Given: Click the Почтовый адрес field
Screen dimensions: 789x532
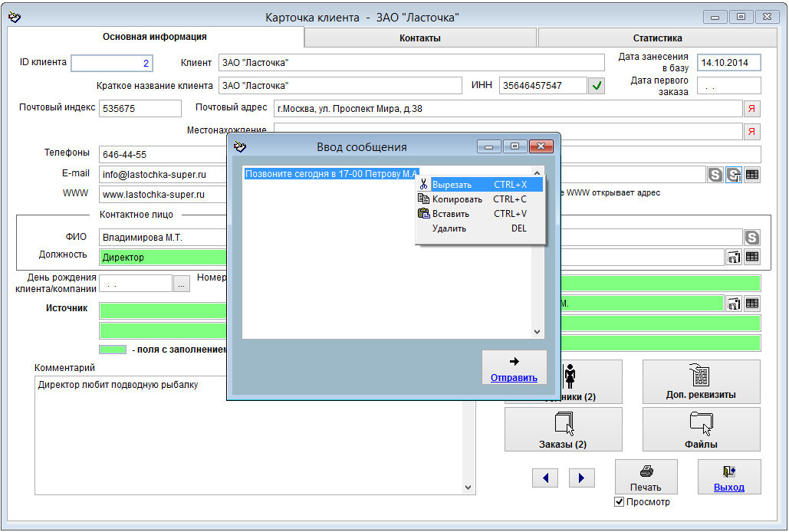Looking at the screenshot, I should 508,109.
